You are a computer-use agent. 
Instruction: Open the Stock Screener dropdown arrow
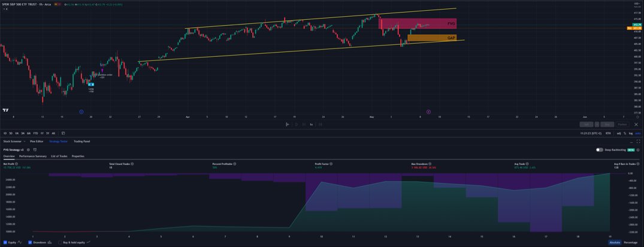[x=25, y=141]
